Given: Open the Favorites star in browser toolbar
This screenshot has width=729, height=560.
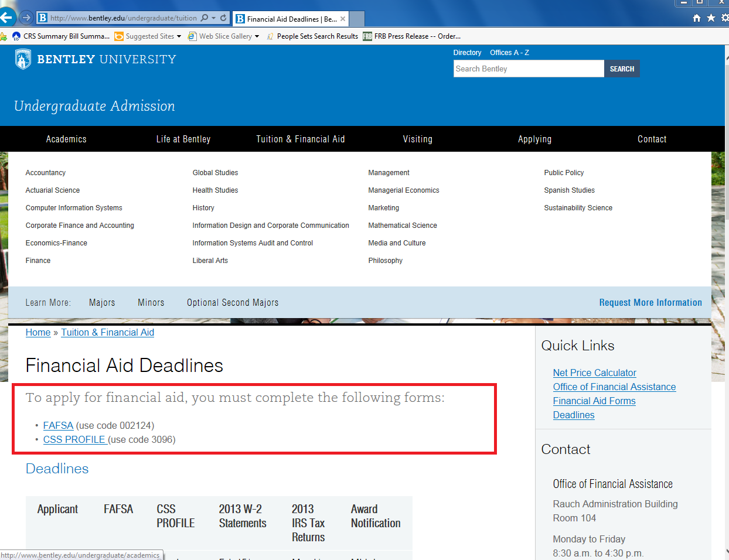Looking at the screenshot, I should click(711, 18).
